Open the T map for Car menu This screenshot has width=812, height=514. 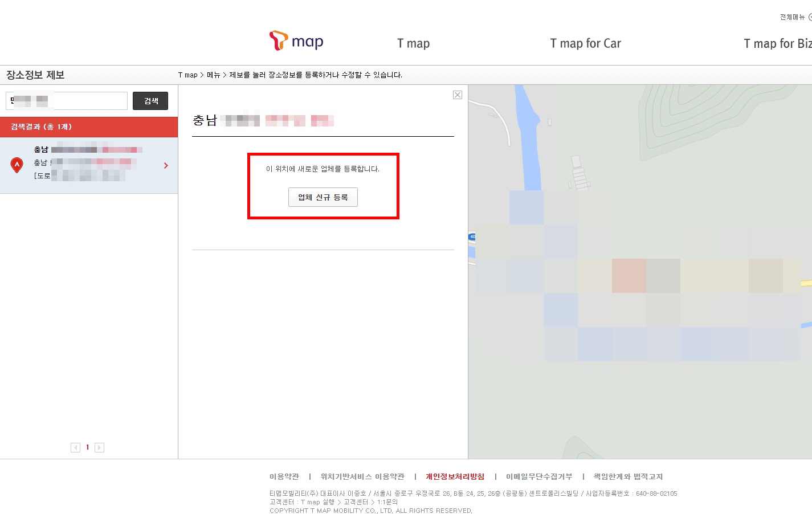(x=585, y=43)
